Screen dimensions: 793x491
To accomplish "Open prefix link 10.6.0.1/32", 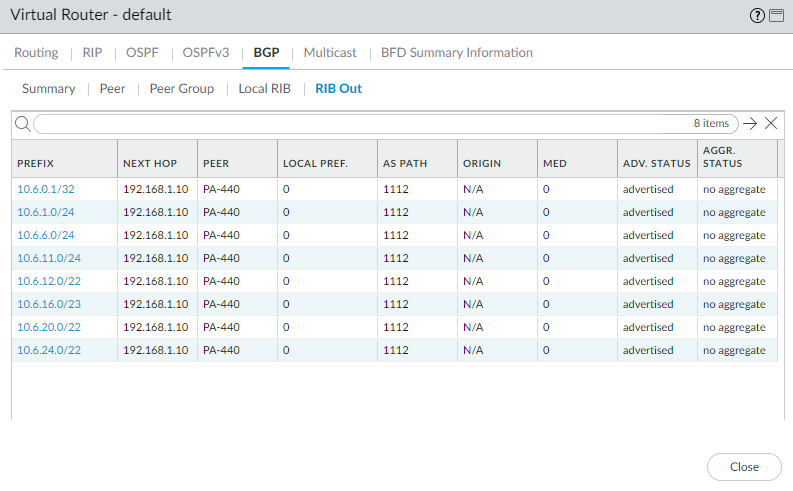I will click(46, 189).
